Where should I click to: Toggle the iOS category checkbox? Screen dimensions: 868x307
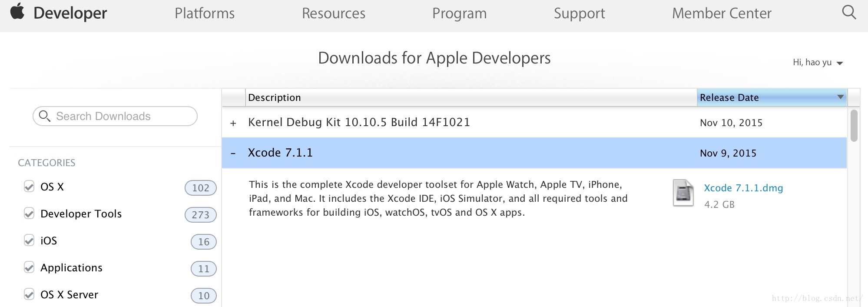click(29, 240)
